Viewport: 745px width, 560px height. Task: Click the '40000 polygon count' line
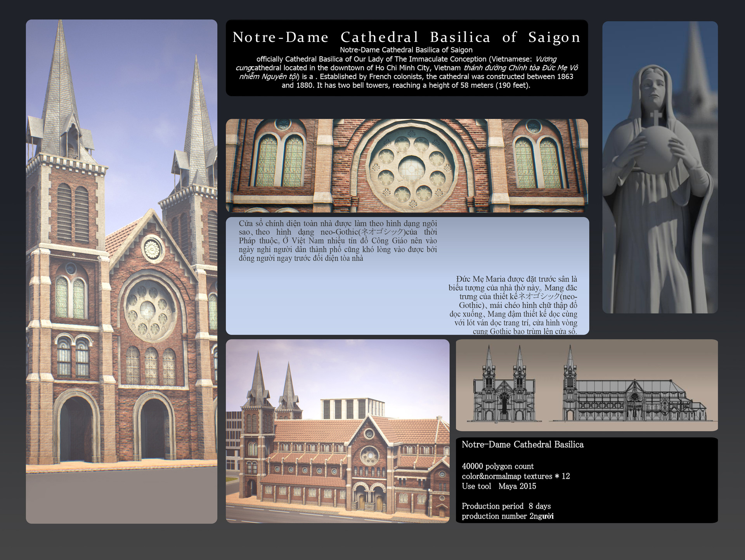click(x=497, y=466)
